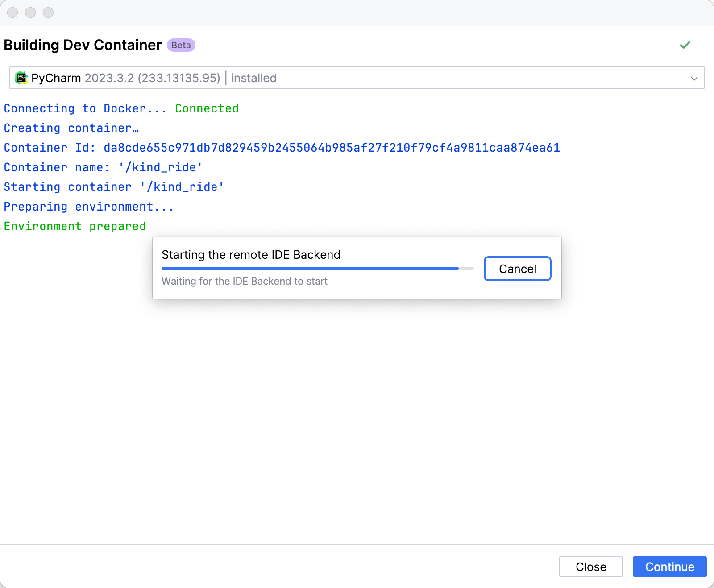Click the red traffic light window control
The height and width of the screenshot is (588, 714).
point(12,13)
